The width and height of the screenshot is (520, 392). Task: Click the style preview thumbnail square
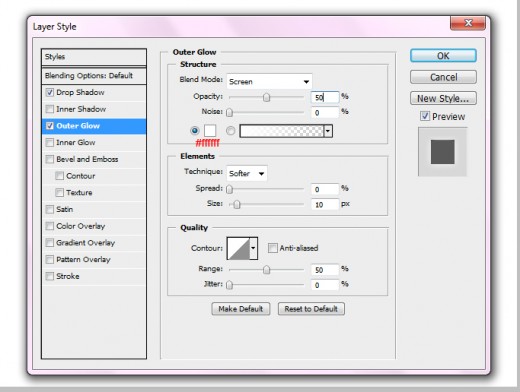[442, 152]
